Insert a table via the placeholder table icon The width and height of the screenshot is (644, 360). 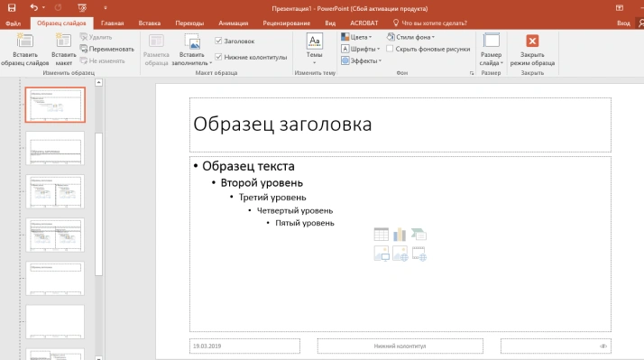pos(382,235)
